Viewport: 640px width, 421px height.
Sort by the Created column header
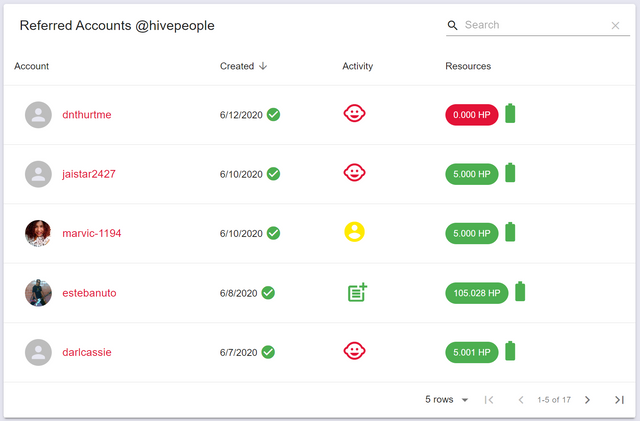[x=238, y=66]
